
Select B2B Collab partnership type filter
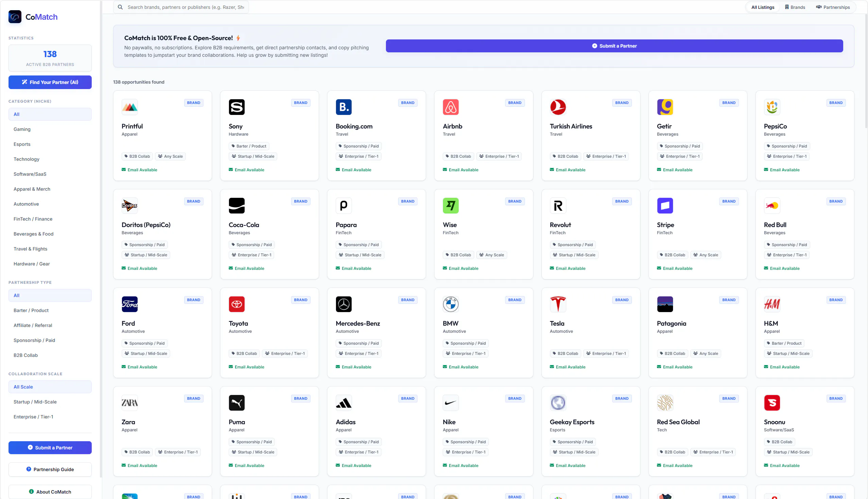coord(50,356)
